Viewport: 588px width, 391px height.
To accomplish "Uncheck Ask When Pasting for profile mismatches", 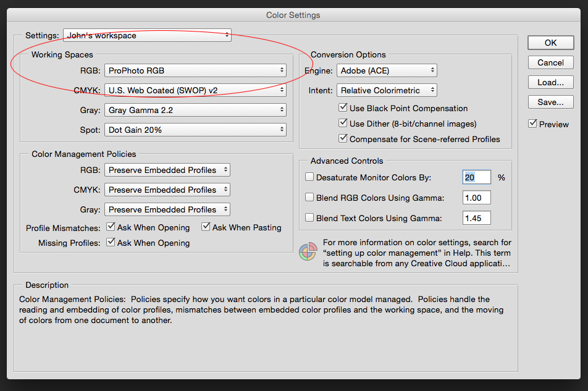I will (206, 227).
